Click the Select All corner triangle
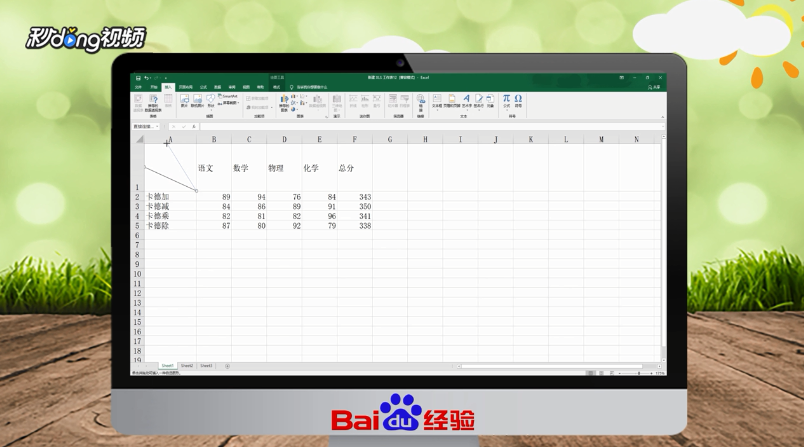The width and height of the screenshot is (804, 447). [139, 139]
